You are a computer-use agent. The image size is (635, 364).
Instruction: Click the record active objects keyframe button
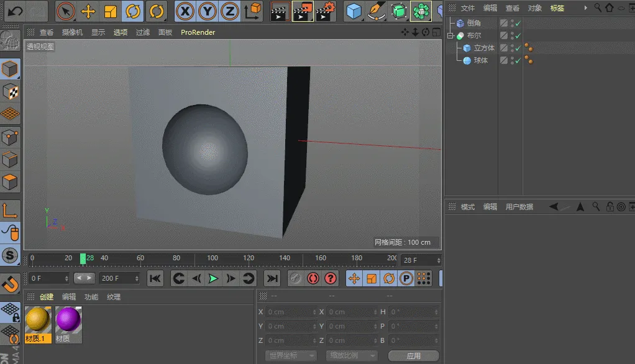pyautogui.click(x=313, y=278)
